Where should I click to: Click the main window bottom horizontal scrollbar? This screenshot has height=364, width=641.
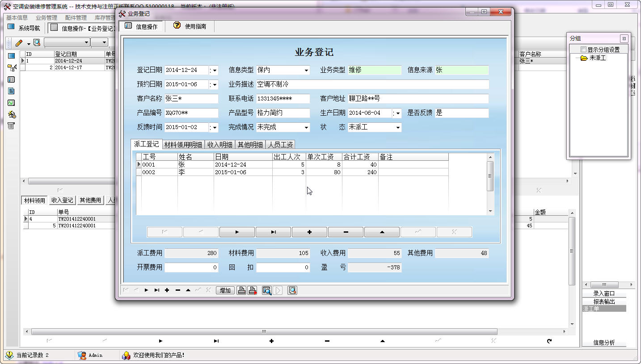tap(264, 332)
